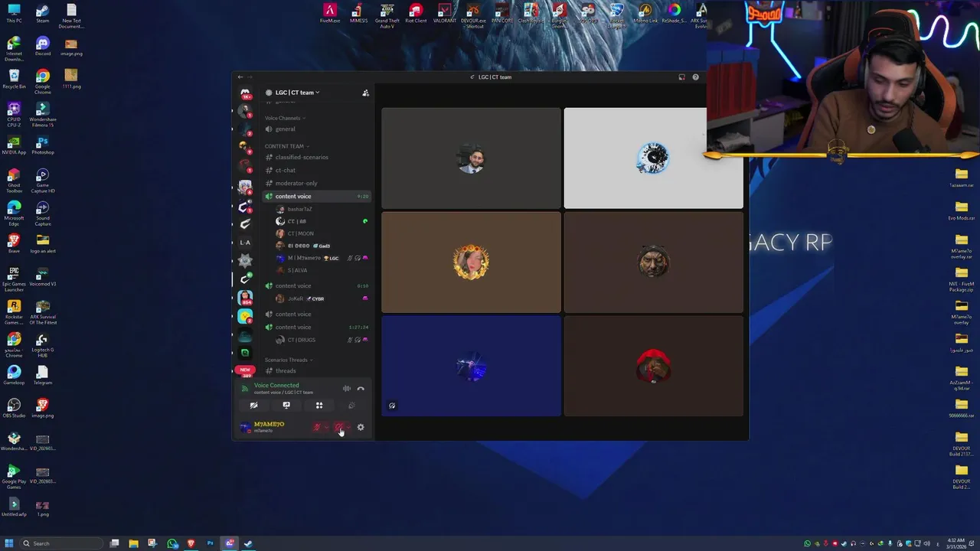Viewport: 980px width, 551px height.
Task: Click the bearded man's video tile
Action: tap(471, 158)
